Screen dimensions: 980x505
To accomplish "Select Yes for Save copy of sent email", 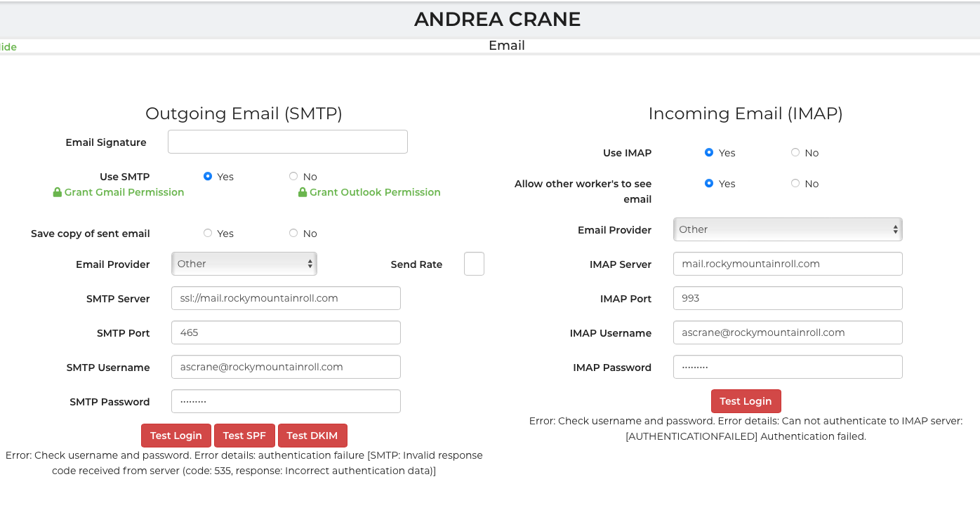I will click(208, 234).
